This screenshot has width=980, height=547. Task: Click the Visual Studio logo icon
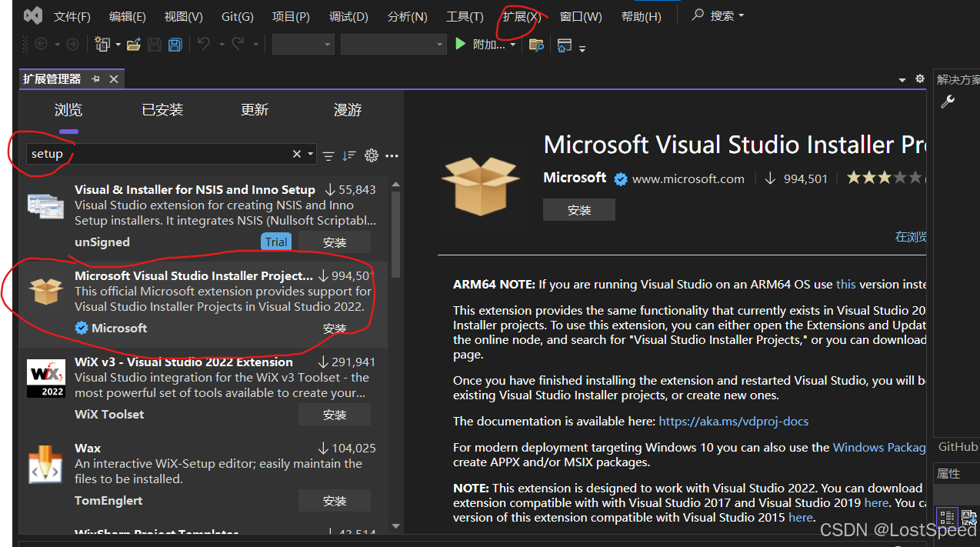[33, 15]
